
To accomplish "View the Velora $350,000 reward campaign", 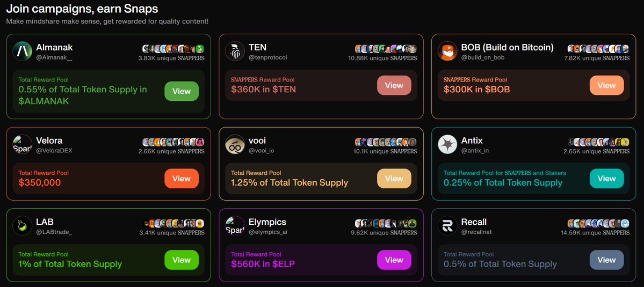I will click(x=182, y=178).
